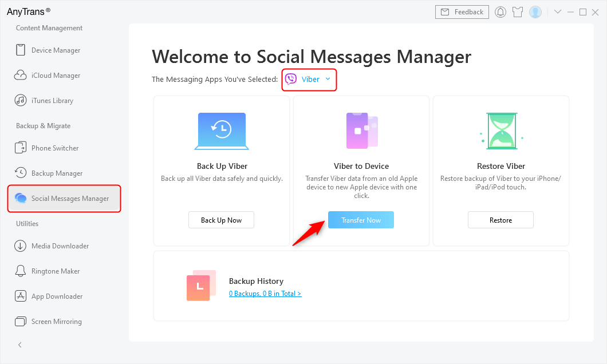Click the Ringtone Maker bell icon
The image size is (607, 364).
(21, 271)
